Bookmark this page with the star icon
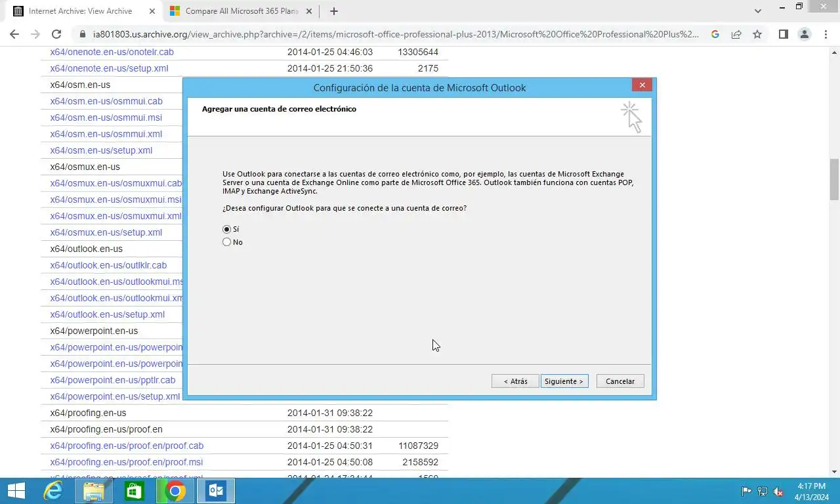The image size is (840, 504). click(x=757, y=34)
